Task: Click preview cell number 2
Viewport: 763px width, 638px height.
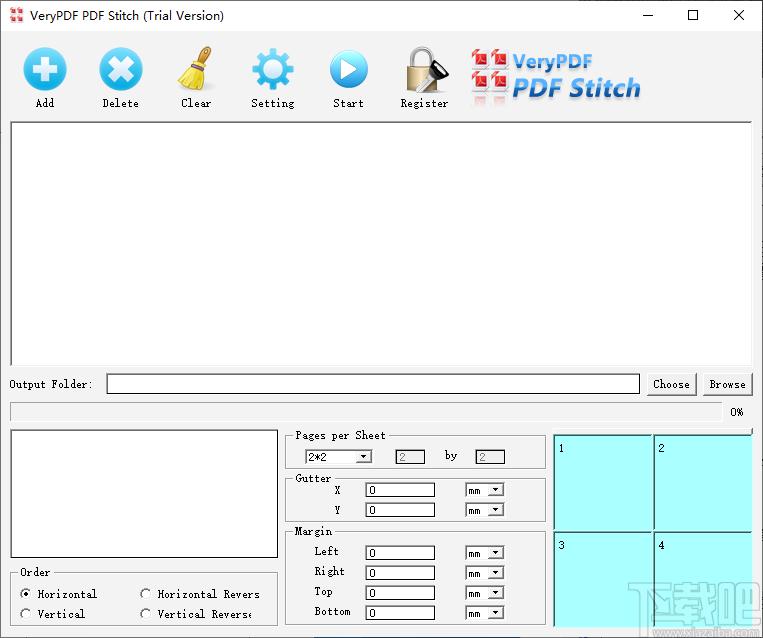Action: coord(703,483)
